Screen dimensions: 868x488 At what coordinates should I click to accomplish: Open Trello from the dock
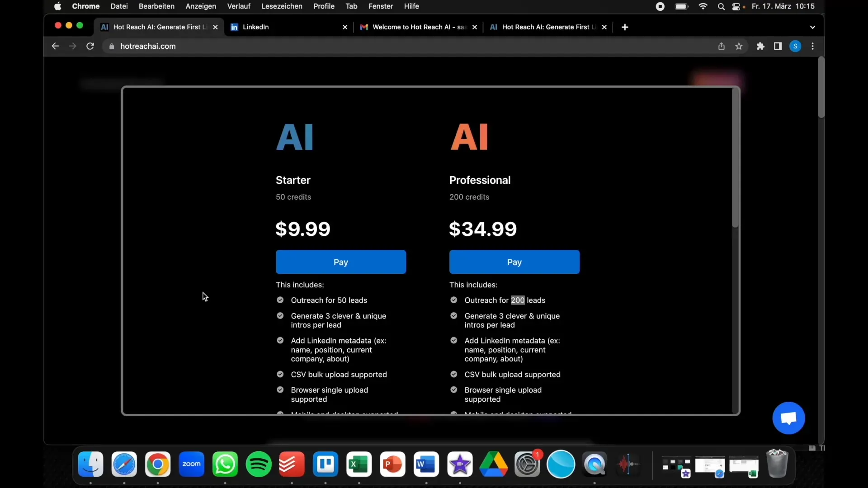point(325,464)
